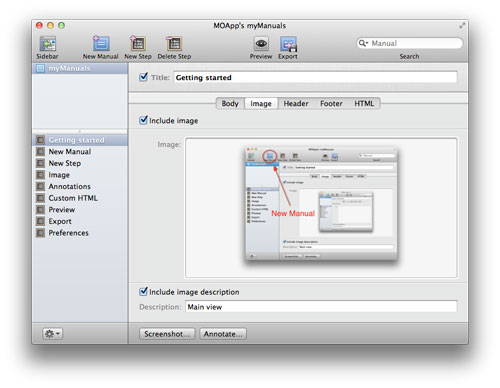Click the Export toolbar icon

288,44
